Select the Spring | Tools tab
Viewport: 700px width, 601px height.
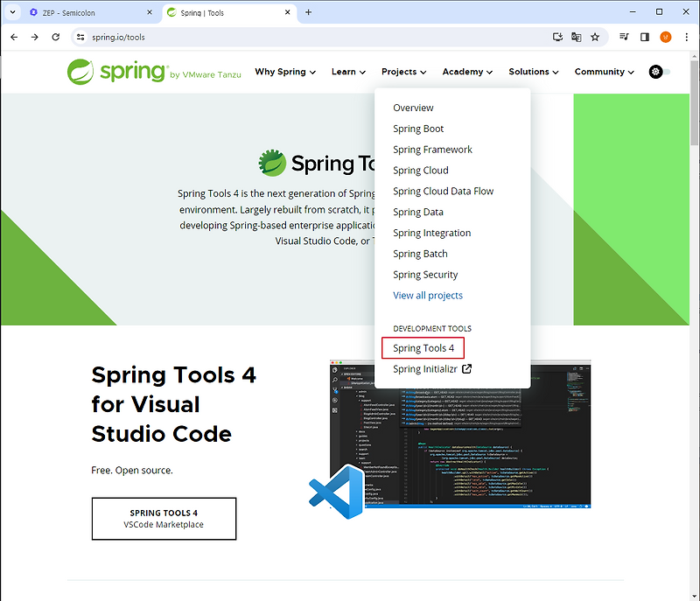click(227, 12)
